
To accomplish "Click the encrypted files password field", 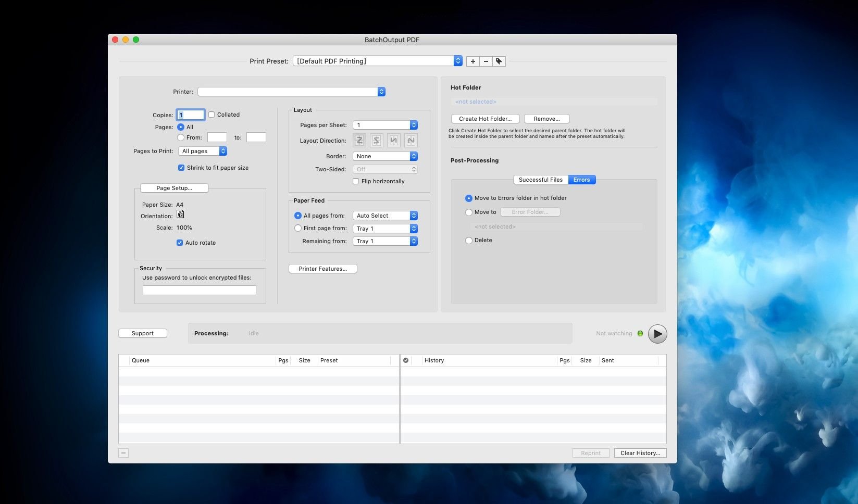I will (x=200, y=291).
